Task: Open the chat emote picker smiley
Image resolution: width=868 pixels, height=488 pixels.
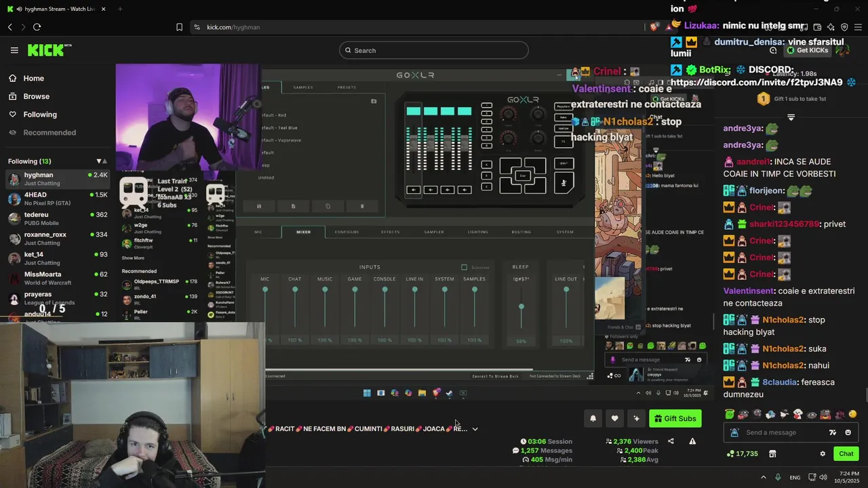Action: pos(848,432)
